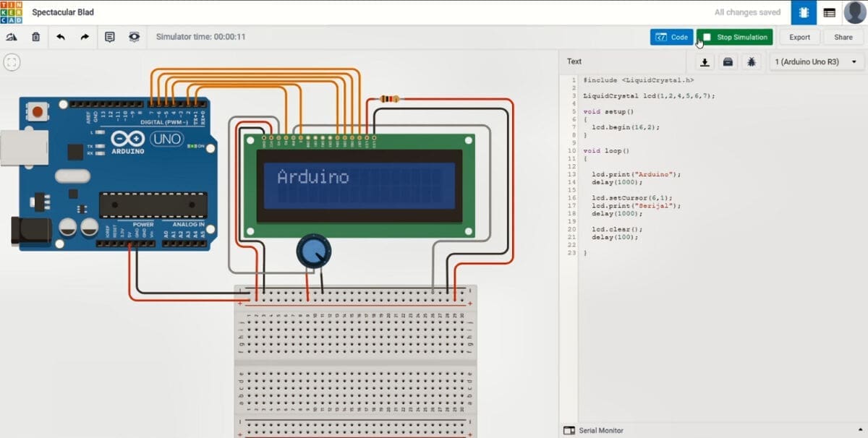Redo the last undone action
The height and width of the screenshot is (438, 868).
tap(85, 37)
